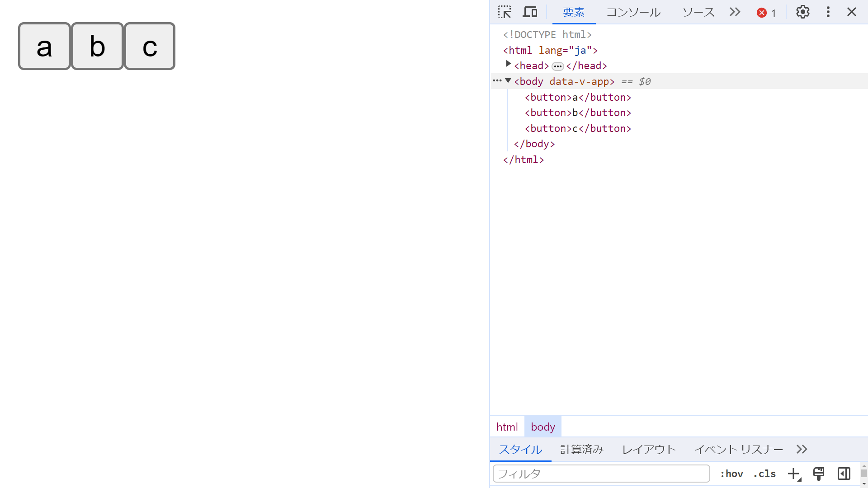Click the red error count badge
The image size is (868, 488).
click(x=766, y=13)
